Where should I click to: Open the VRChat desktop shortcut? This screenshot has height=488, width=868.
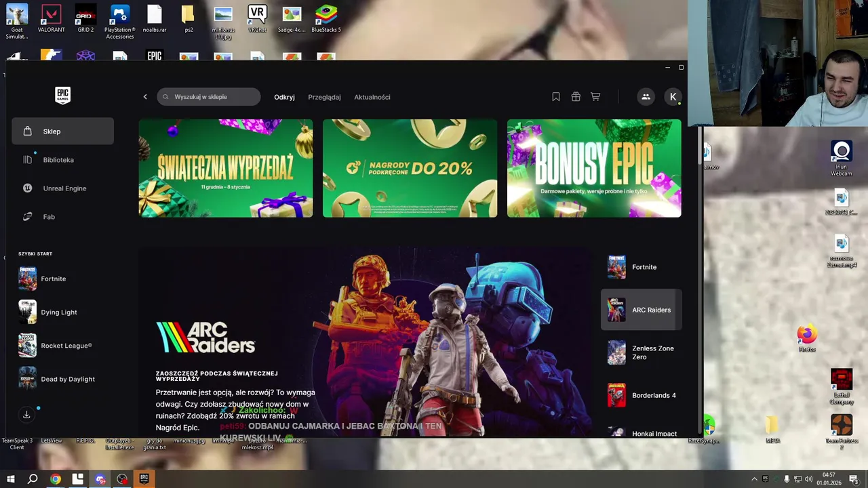257,19
